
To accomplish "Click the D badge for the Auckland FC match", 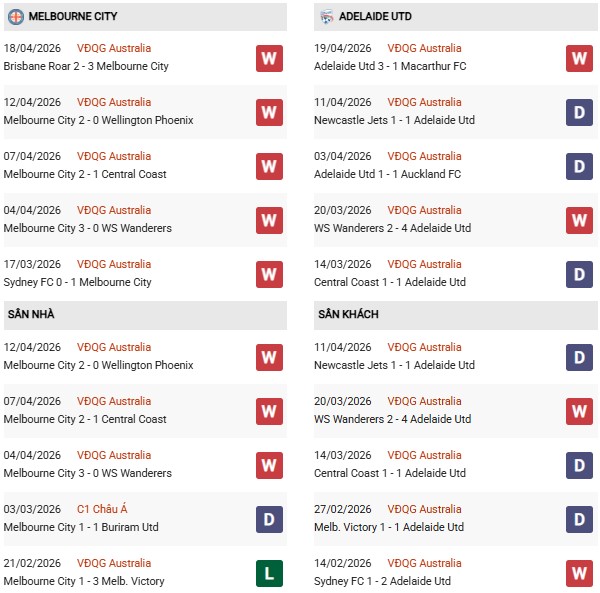I will pyautogui.click(x=580, y=166).
